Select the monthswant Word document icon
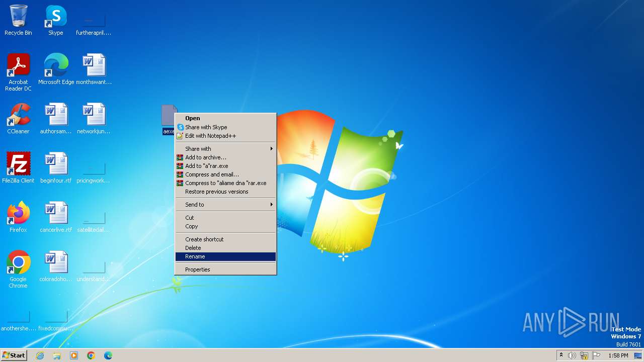 coord(94,69)
